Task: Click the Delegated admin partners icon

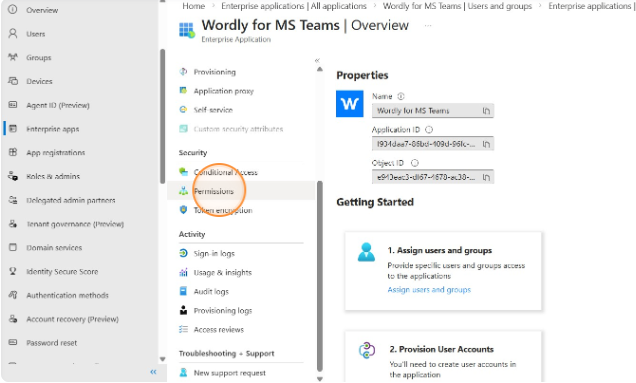Action: pos(13,200)
